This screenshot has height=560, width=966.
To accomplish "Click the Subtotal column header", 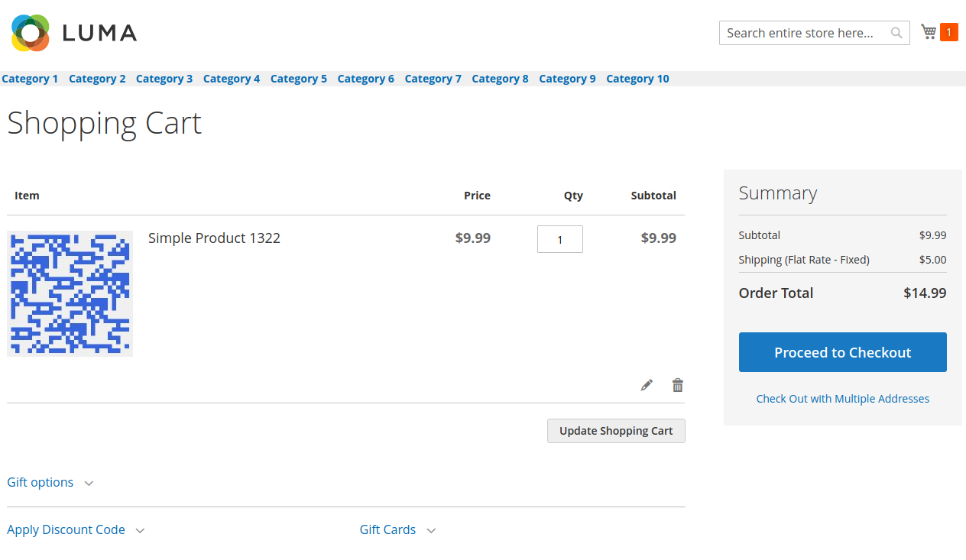I will pos(653,196).
